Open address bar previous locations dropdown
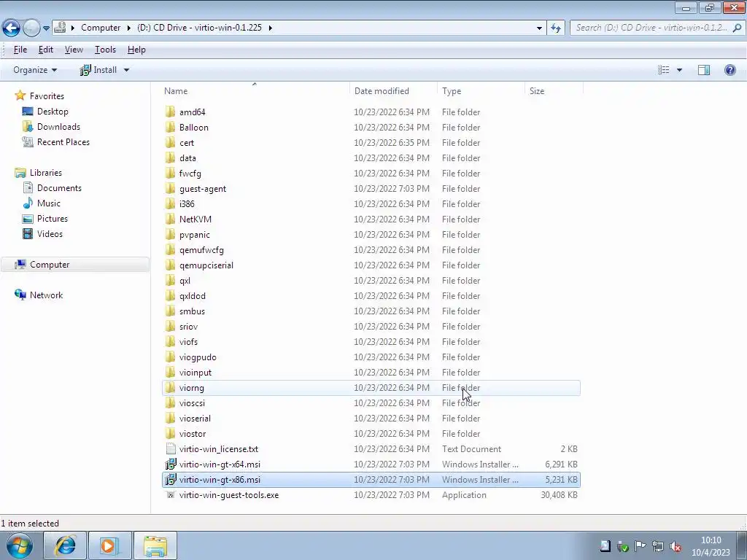This screenshot has height=560, width=747. tap(539, 28)
